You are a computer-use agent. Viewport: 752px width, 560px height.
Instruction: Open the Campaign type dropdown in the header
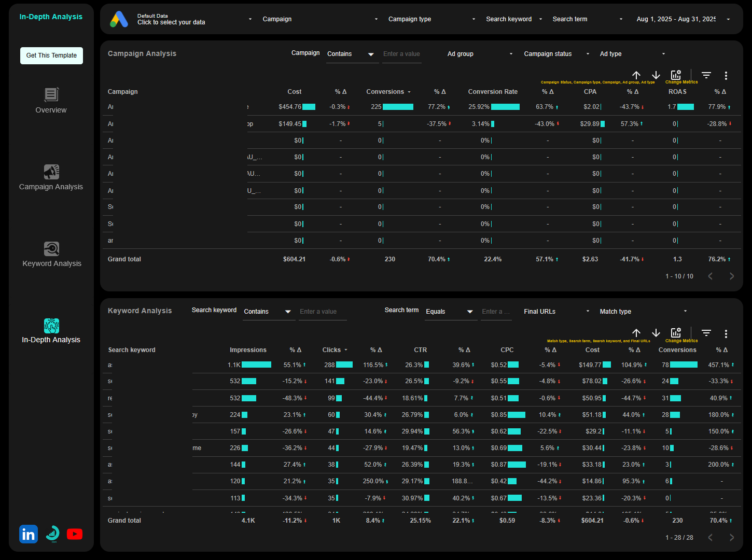point(430,19)
